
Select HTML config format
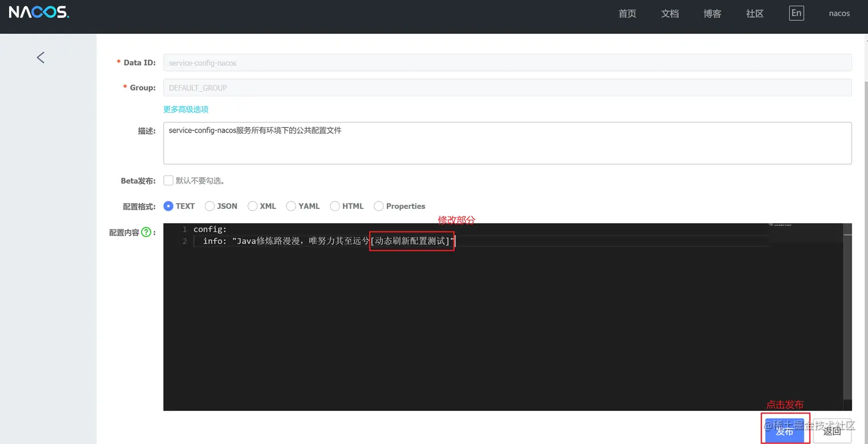click(335, 206)
